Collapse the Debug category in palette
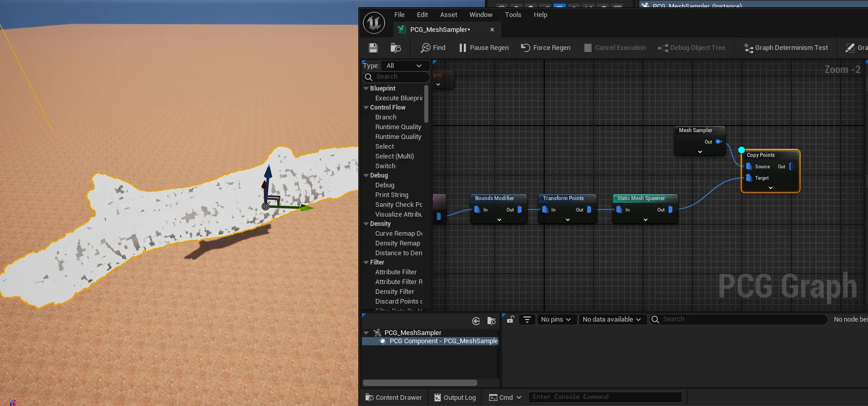Screen dimensions: 868x406 pos(366,175)
